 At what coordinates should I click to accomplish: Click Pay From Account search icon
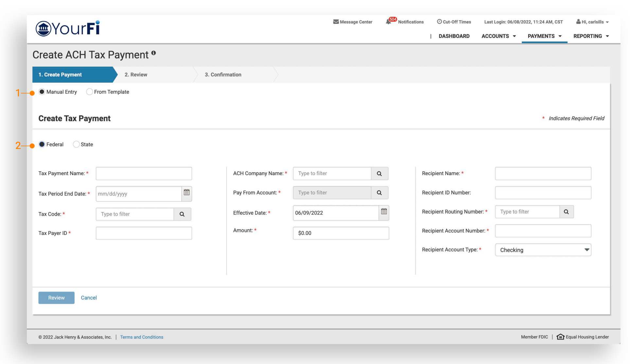pyautogui.click(x=379, y=193)
